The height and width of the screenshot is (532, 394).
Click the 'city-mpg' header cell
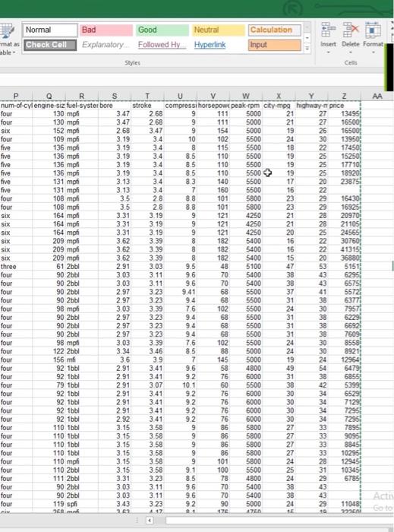[x=279, y=106]
